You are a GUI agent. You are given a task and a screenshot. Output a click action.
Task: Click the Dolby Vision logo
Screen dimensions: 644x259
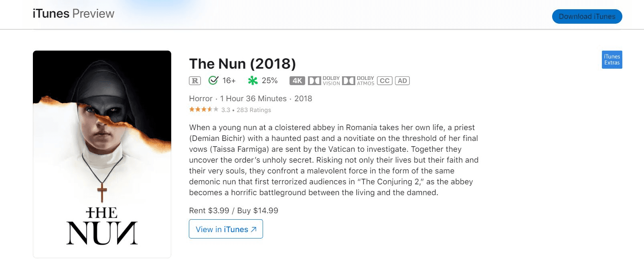point(324,81)
